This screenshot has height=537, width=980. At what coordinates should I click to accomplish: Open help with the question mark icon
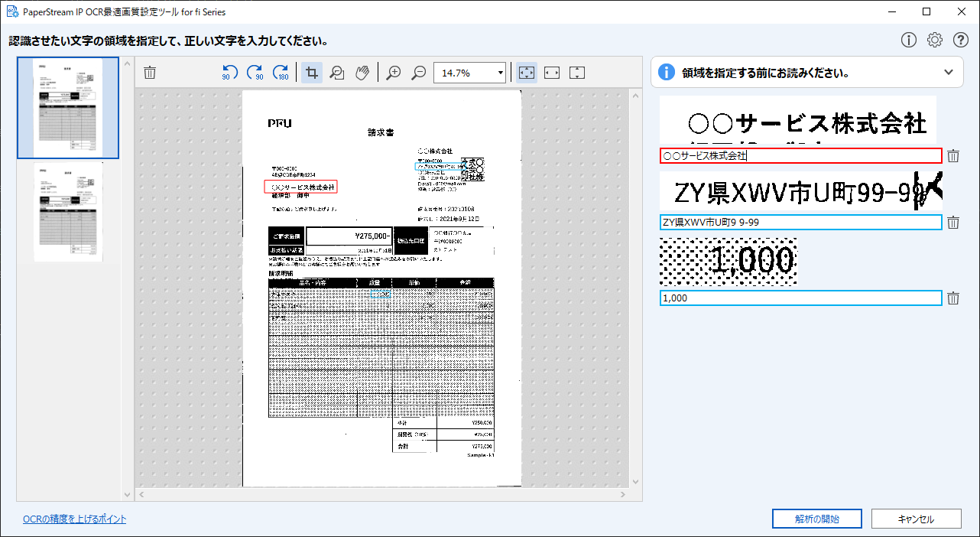(x=961, y=40)
